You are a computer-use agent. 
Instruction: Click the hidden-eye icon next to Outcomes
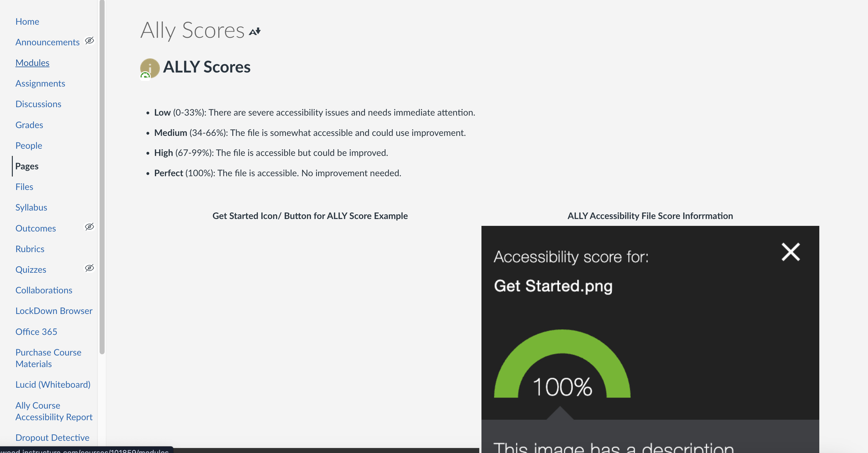click(x=90, y=227)
